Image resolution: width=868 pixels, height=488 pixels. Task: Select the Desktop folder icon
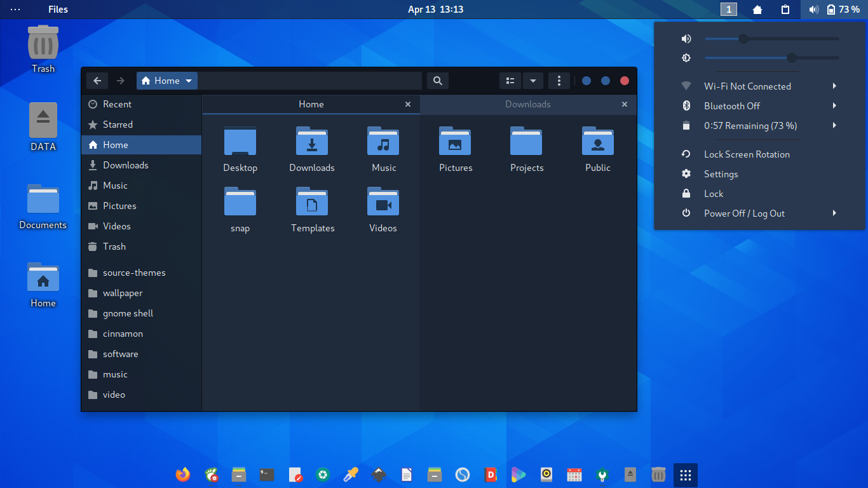(x=240, y=141)
